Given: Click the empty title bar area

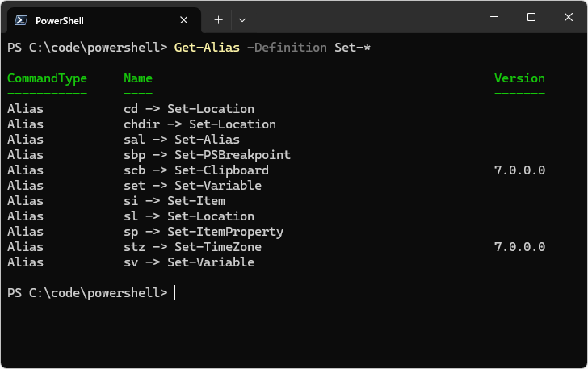Looking at the screenshot, I should tap(363, 18).
